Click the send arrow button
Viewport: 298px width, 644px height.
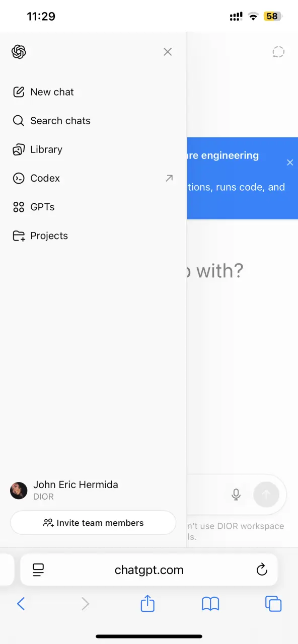(266, 495)
